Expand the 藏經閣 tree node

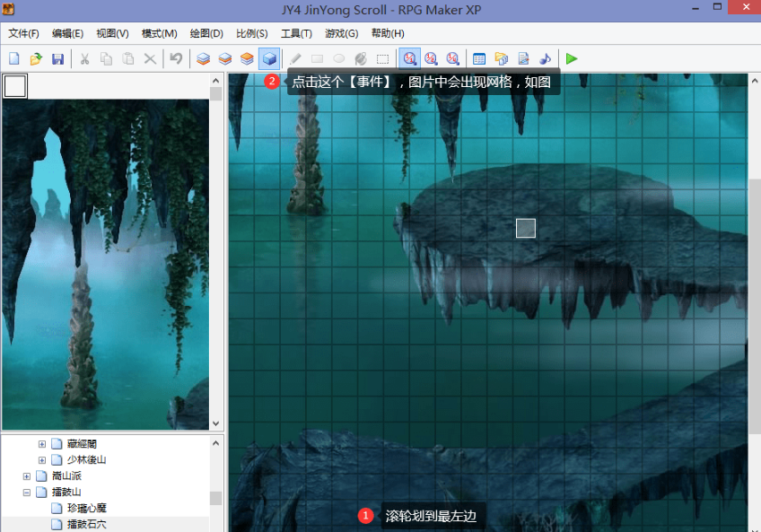click(x=41, y=443)
